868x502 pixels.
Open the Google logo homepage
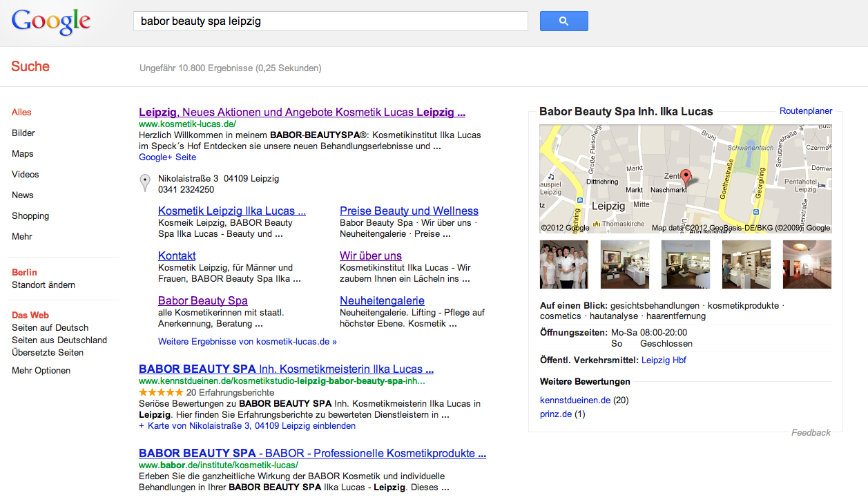pos(51,22)
